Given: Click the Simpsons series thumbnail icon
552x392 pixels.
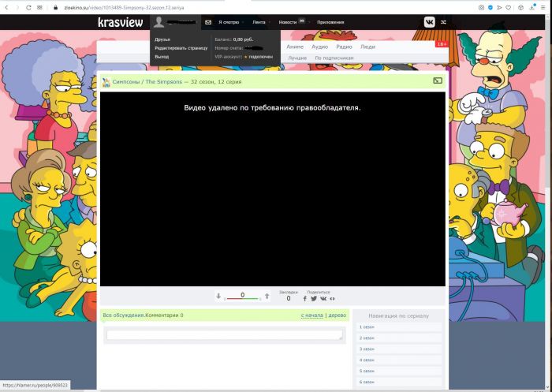Looking at the screenshot, I should click(106, 82).
